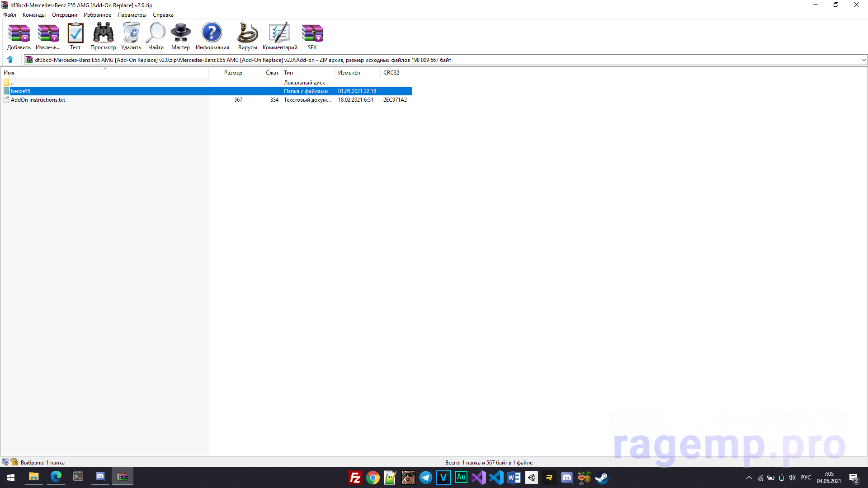868x488 pixels.
Task: Click the date 01.05.2021 22:18 cell
Action: pos(357,91)
